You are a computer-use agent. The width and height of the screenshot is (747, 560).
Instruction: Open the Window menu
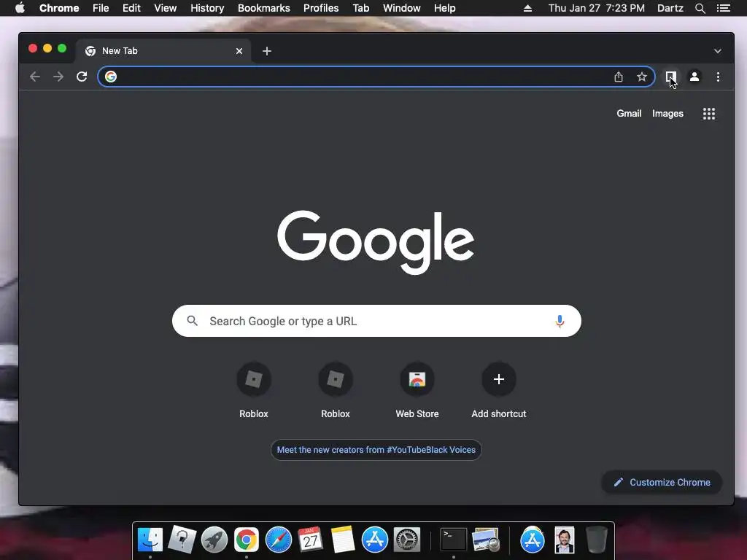pyautogui.click(x=402, y=8)
